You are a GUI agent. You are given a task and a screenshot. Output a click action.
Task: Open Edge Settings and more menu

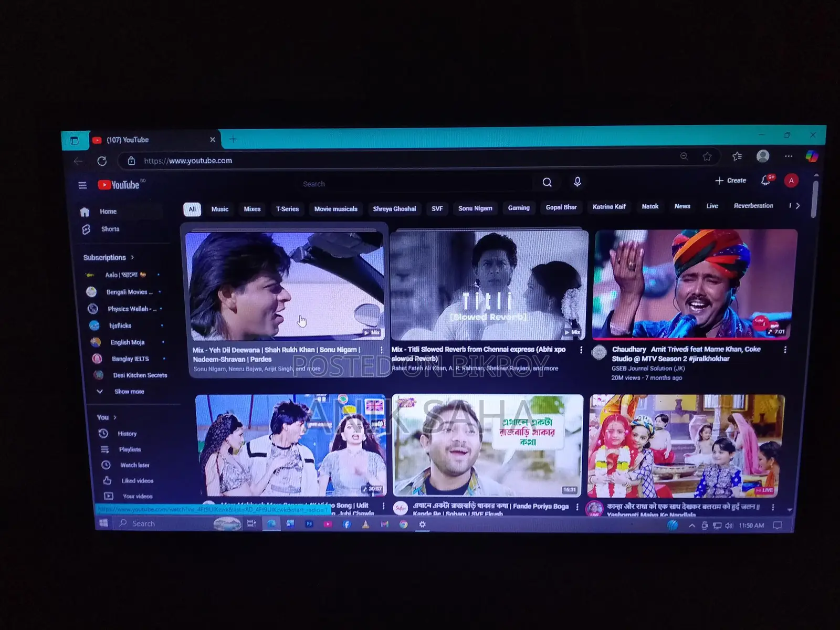789,156
